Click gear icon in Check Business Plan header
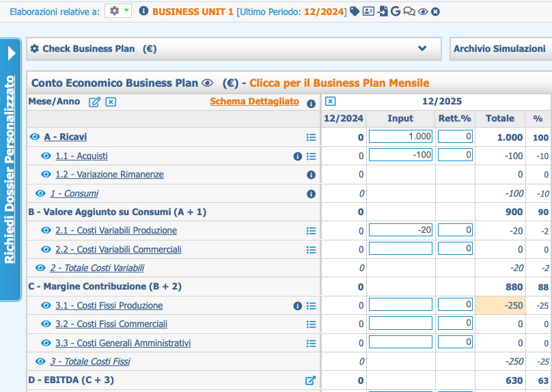This screenshot has width=552, height=392. [34, 48]
